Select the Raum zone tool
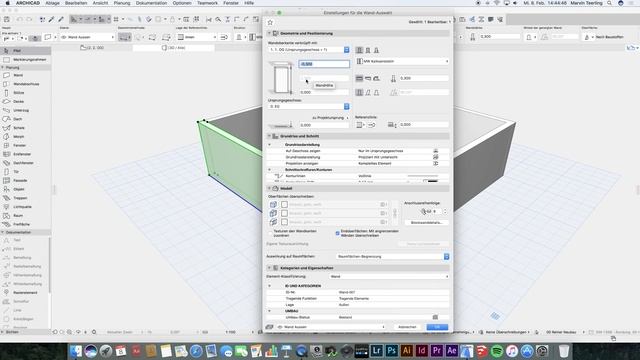The image size is (640, 360). click(25, 216)
